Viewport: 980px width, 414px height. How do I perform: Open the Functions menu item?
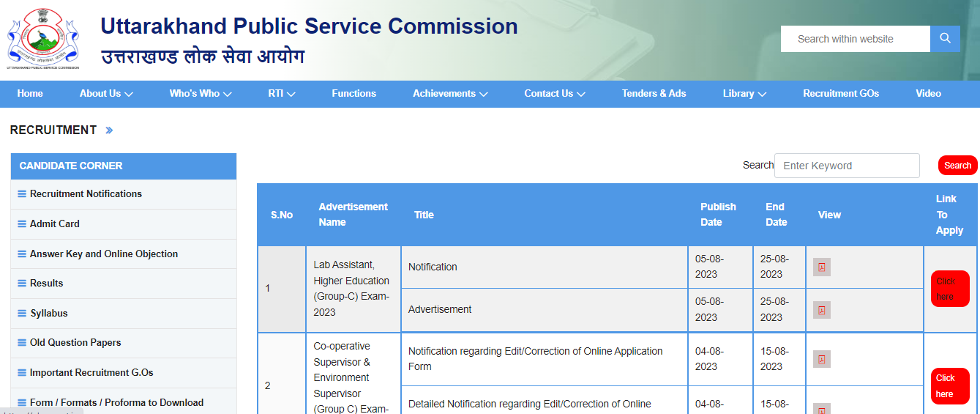point(354,94)
